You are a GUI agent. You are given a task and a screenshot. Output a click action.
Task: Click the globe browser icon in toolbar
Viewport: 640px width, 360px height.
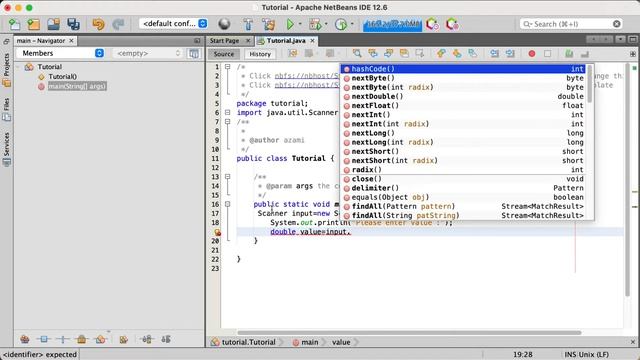tap(224, 24)
